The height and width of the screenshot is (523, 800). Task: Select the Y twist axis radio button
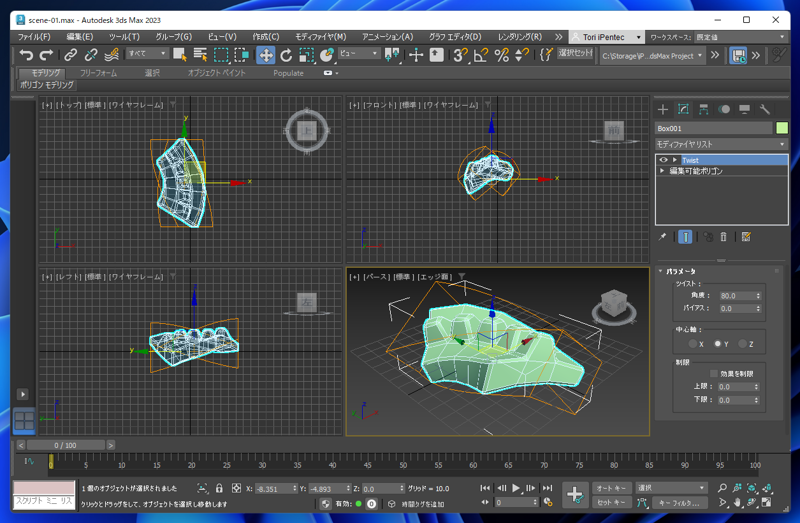[x=717, y=344]
